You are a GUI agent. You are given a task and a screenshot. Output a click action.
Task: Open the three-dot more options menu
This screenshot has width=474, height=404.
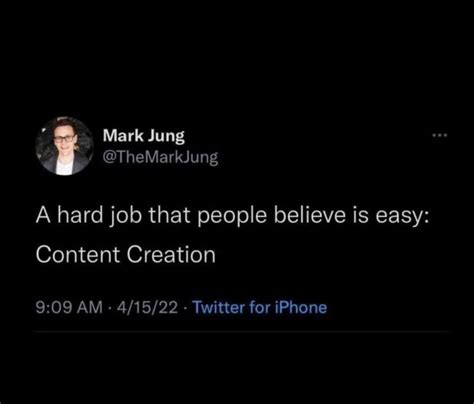[440, 135]
